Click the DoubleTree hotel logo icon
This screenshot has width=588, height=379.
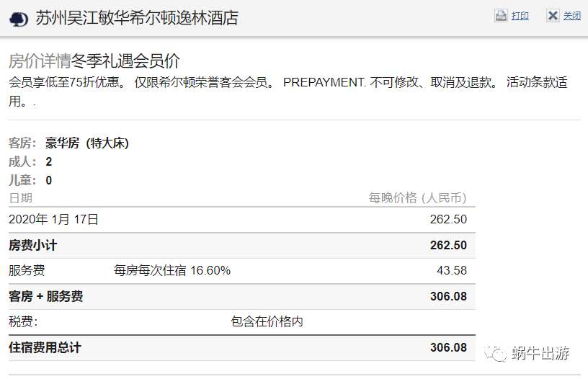click(x=19, y=19)
